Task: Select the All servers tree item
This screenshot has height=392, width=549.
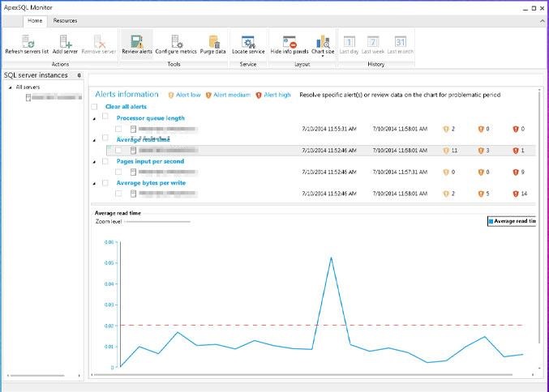Action: 28,87
